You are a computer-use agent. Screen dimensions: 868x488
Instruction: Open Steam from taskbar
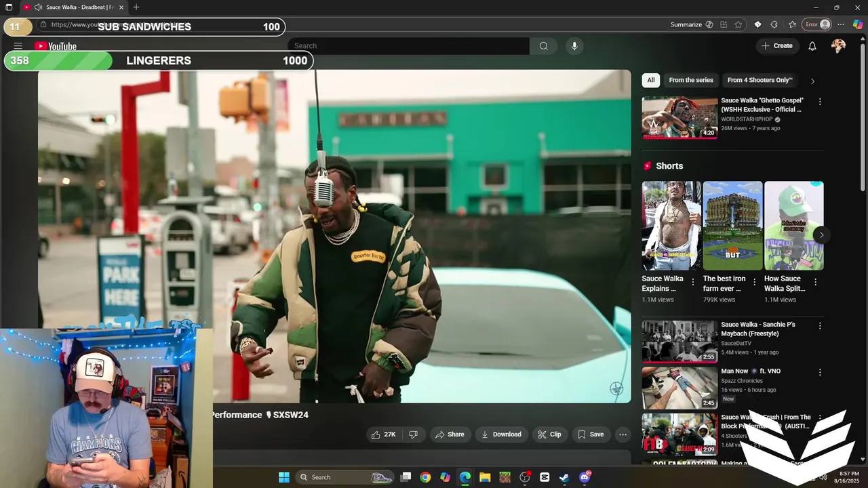tap(564, 477)
